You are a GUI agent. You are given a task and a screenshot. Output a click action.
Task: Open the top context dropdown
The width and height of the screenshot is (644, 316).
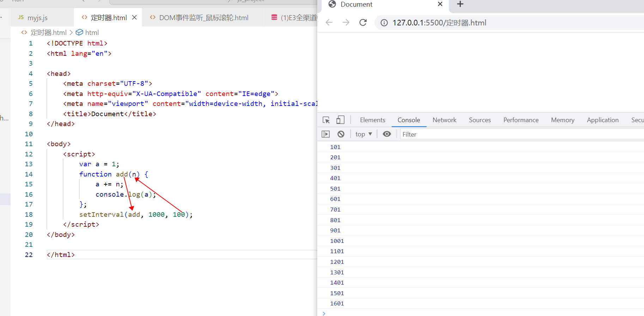(364, 134)
